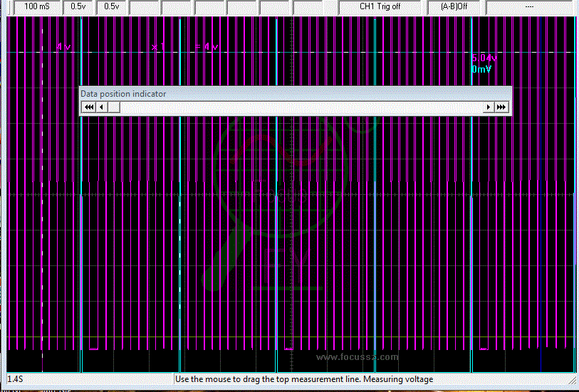Click the 'x 1' probe multiplier label
This screenshot has height=392, width=579.
click(x=158, y=46)
